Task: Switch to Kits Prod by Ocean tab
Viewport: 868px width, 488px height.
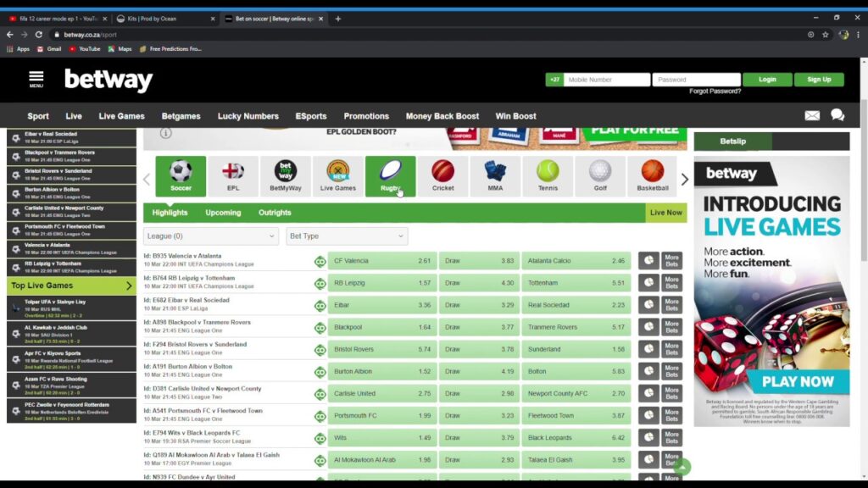Action: 164,19
